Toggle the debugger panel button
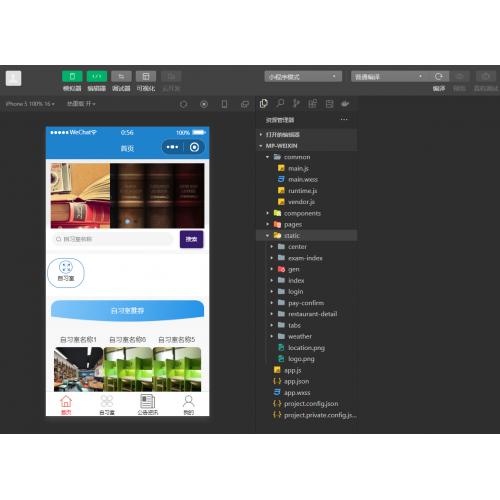 (x=121, y=76)
